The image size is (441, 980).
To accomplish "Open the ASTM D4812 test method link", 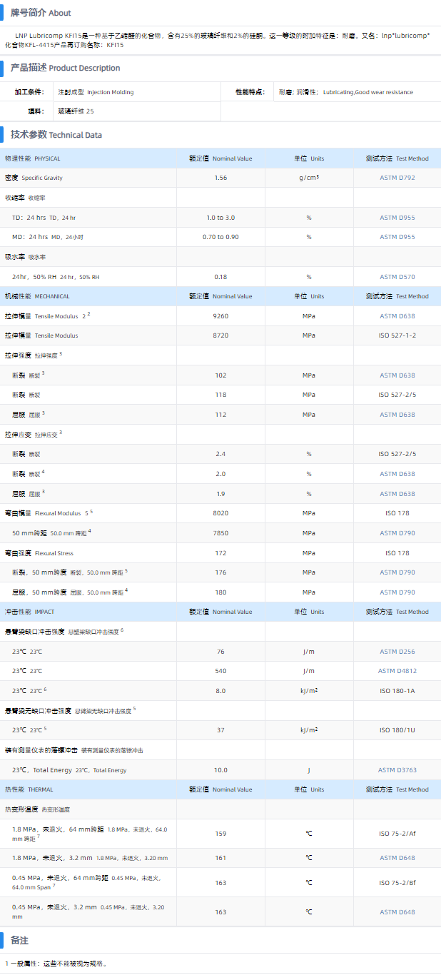I will [x=397, y=671].
